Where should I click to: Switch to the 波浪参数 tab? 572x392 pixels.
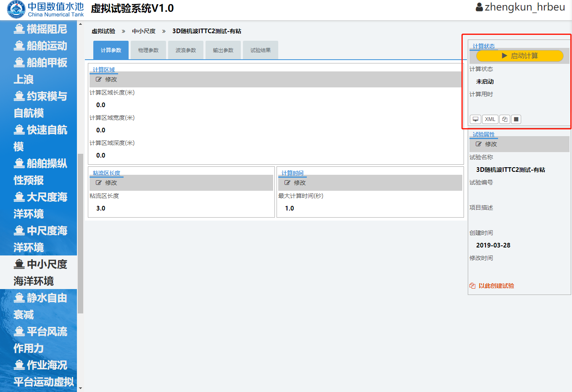[x=186, y=50]
